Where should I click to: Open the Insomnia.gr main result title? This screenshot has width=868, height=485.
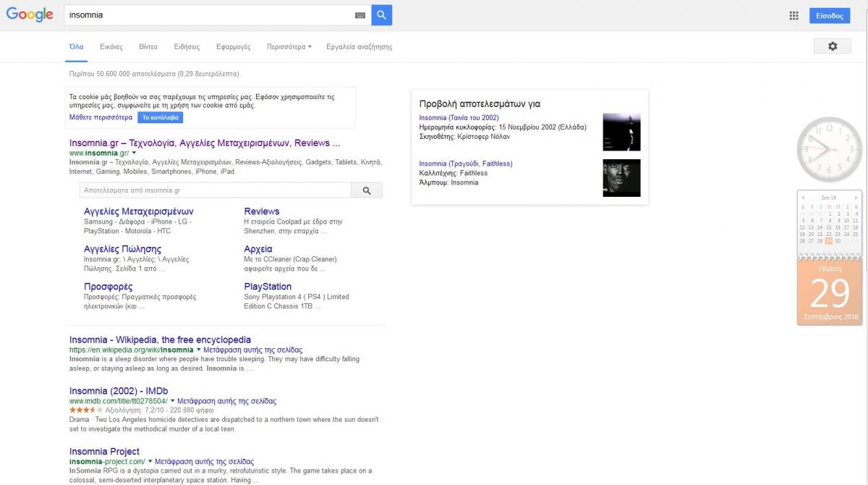click(x=205, y=143)
